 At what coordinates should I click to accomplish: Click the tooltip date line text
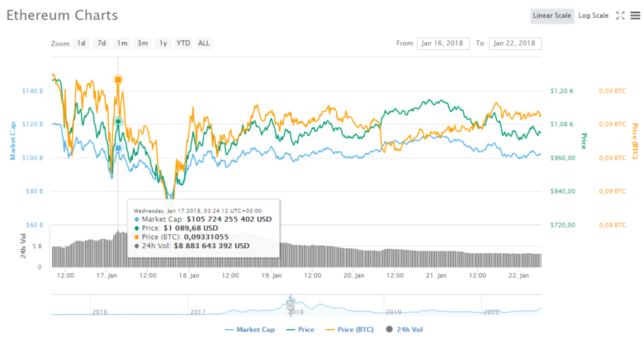pos(197,211)
